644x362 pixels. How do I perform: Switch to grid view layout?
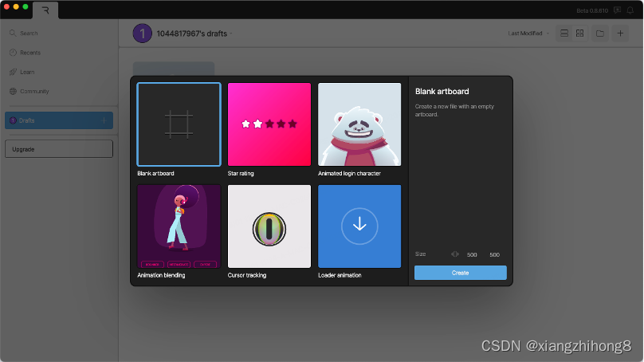(580, 33)
